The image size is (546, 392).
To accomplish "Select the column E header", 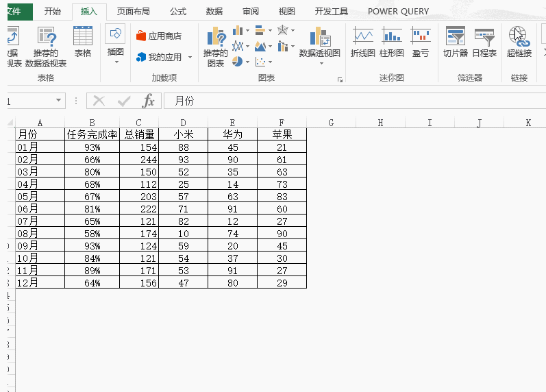I will click(x=232, y=123).
